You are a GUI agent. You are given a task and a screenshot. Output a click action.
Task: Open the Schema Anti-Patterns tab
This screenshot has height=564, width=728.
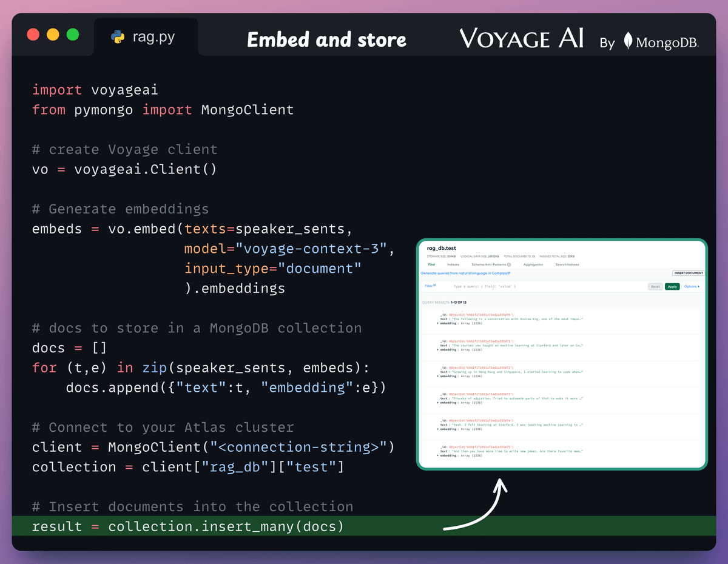tap(491, 264)
